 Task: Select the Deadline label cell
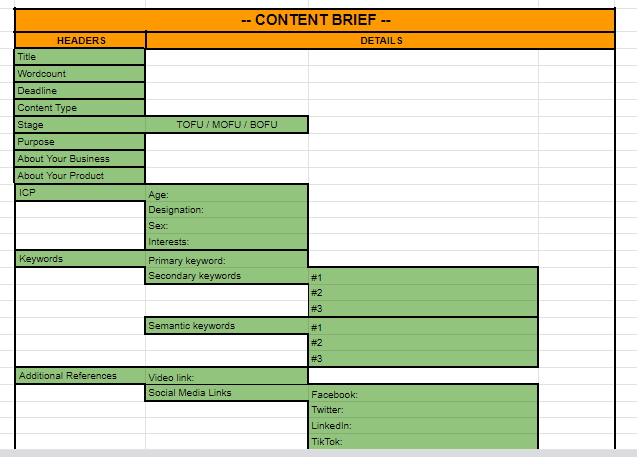[80, 91]
